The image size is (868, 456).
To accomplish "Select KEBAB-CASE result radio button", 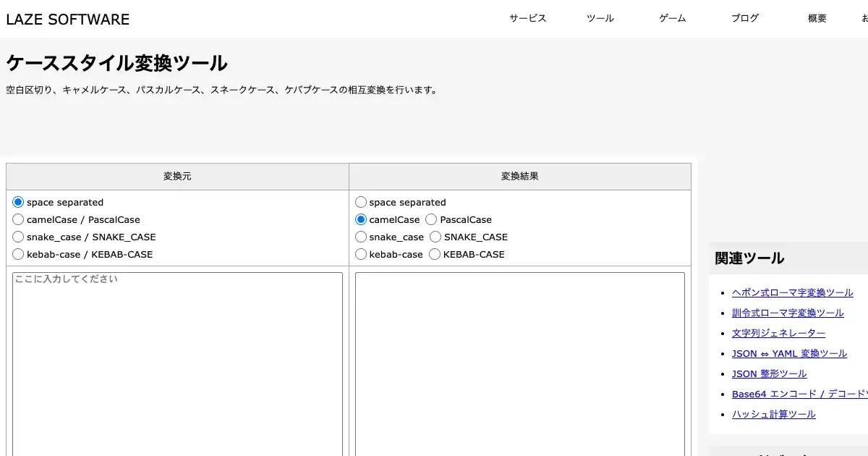I will pos(435,254).
